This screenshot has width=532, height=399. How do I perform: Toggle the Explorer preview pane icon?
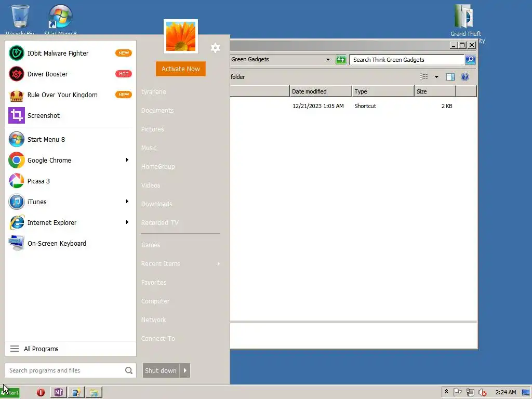coord(450,77)
